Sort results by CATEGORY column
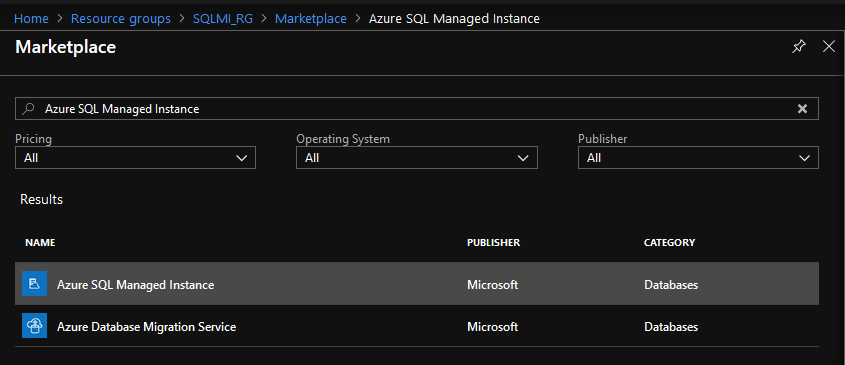The height and width of the screenshot is (365, 845). pyautogui.click(x=669, y=243)
